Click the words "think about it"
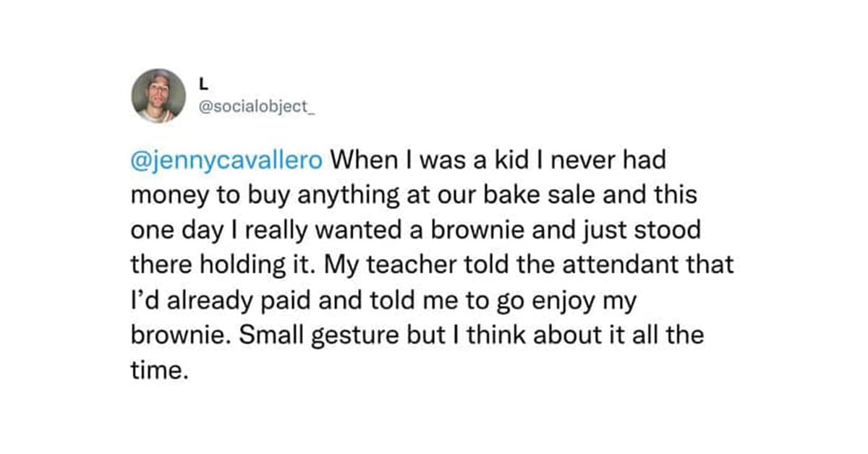 (530, 335)
